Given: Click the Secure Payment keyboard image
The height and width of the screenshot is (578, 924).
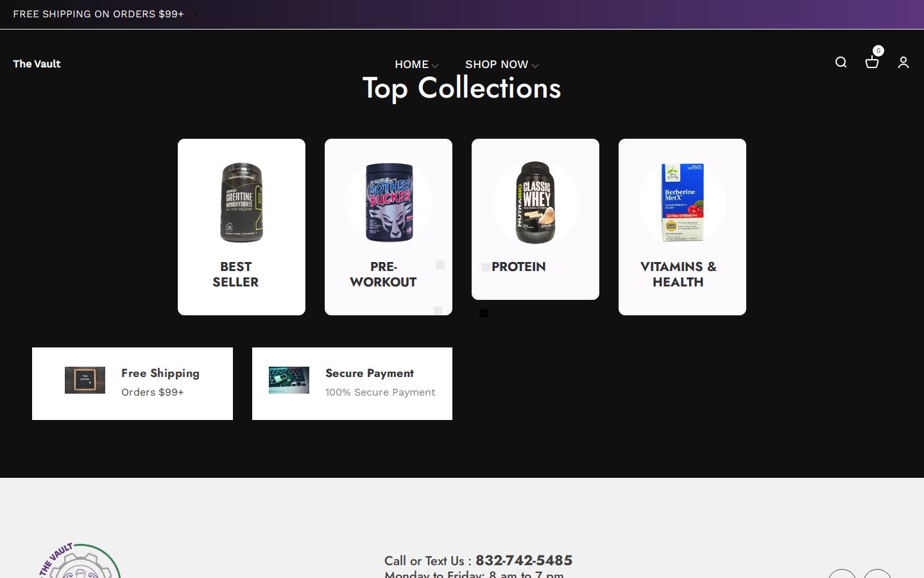Looking at the screenshot, I should (x=289, y=380).
